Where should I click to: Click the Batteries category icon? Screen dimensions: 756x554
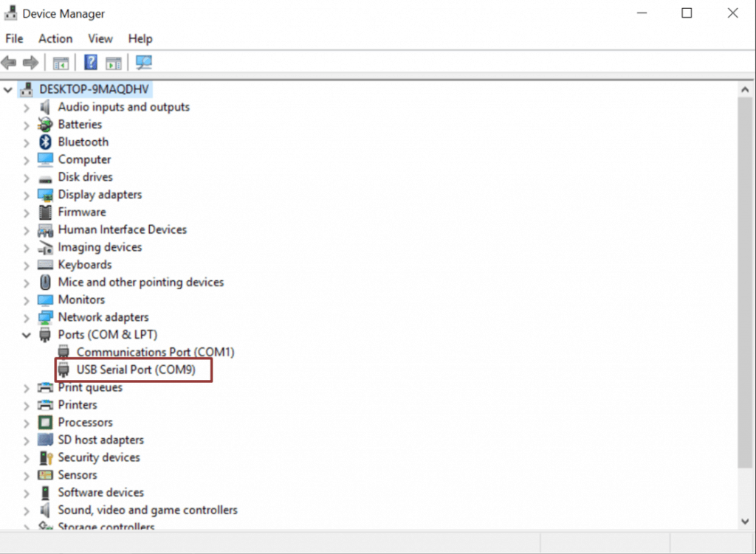[46, 124]
